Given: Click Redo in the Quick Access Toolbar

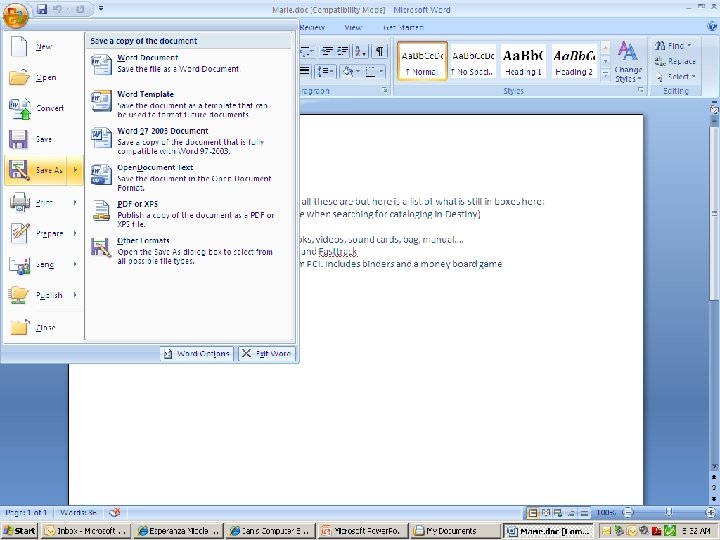Looking at the screenshot, I should [x=80, y=9].
